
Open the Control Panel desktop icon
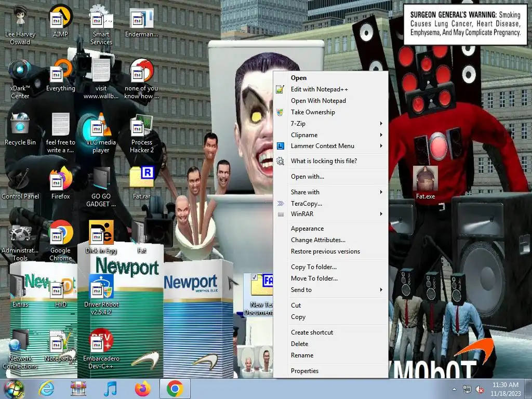point(20,183)
